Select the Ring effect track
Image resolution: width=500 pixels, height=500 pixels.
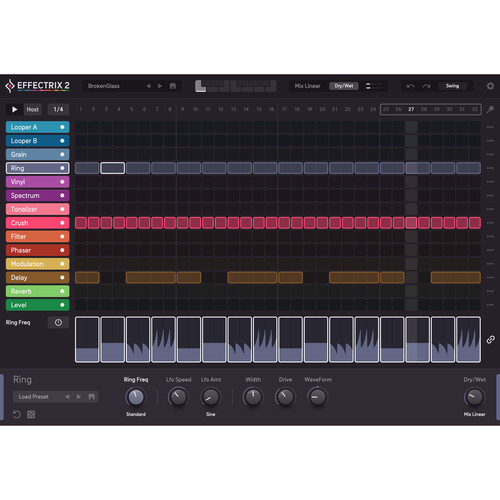[38, 168]
